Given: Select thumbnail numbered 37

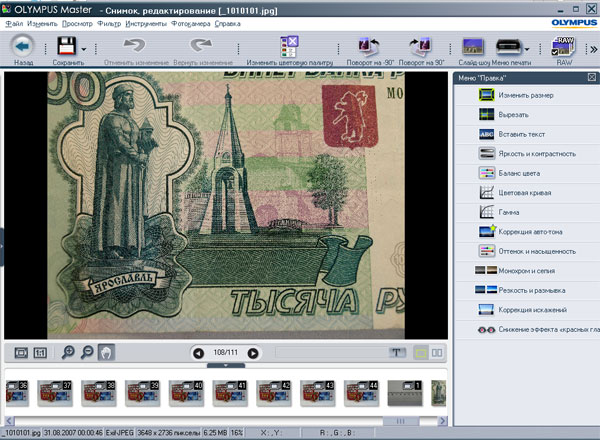Looking at the screenshot, I should coord(55,393).
